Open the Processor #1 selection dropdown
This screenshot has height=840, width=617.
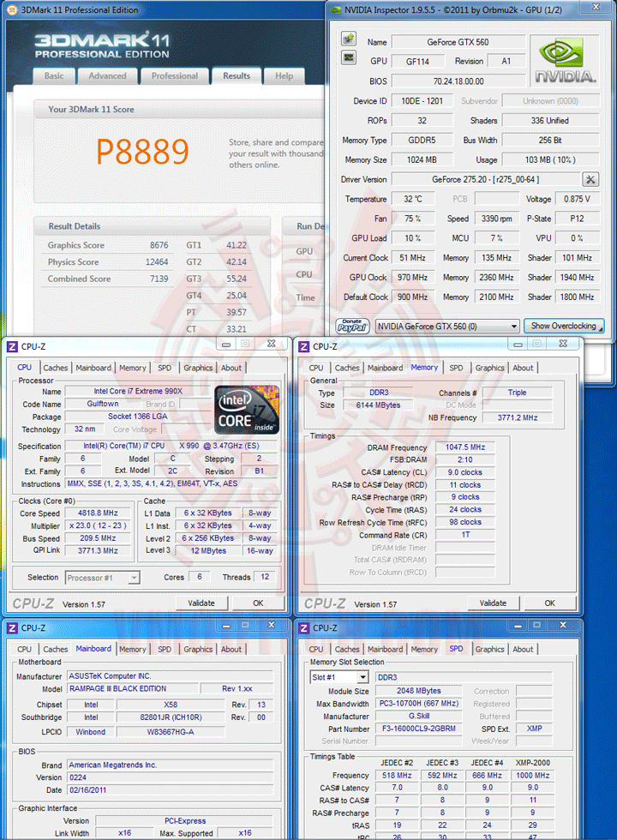(103, 578)
